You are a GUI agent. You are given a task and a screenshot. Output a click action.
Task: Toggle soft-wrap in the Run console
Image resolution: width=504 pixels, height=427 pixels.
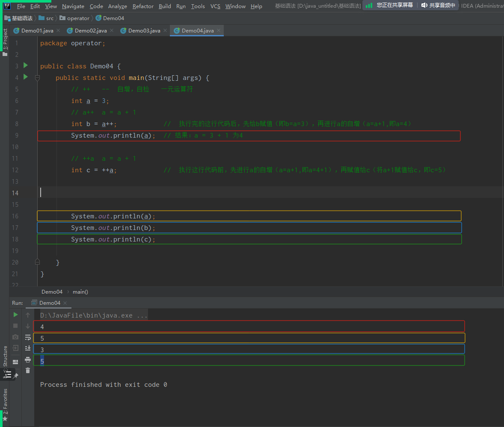(x=28, y=337)
